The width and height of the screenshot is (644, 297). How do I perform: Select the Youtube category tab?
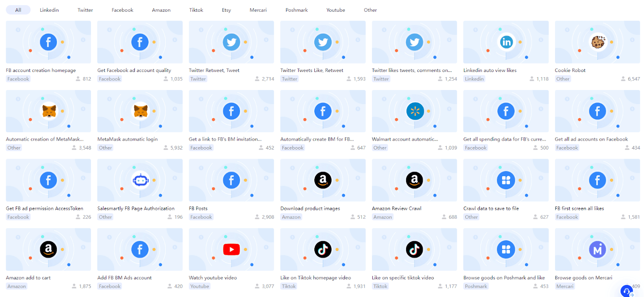(336, 10)
